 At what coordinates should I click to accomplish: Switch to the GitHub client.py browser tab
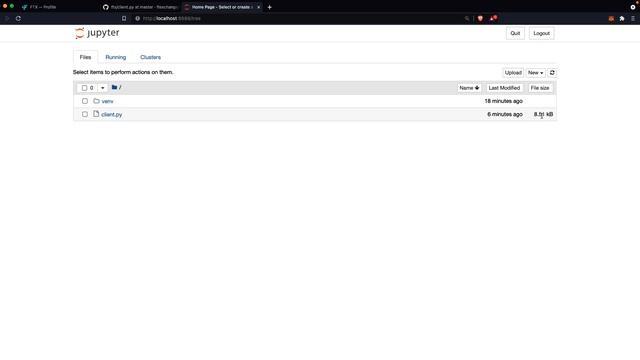click(x=140, y=7)
